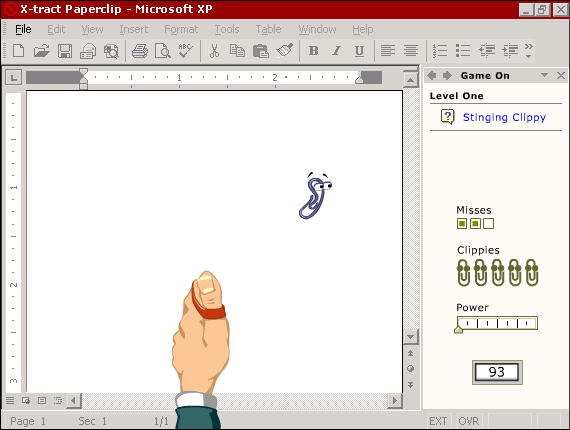Open the Edit menu
This screenshot has width=570, height=430.
(x=56, y=29)
